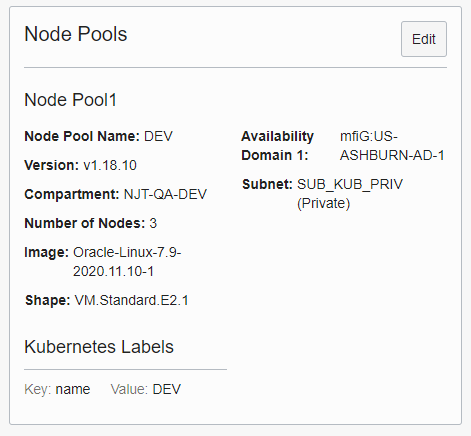Select the Shape field label
Screen dimensions: 471x436
(x=48, y=300)
